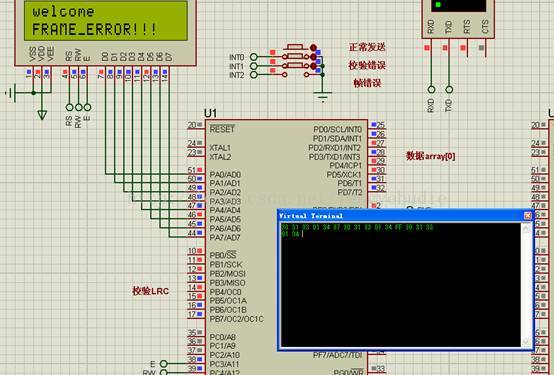The image size is (554, 375).
Task: Select the TXD terminal under the serial module
Action: click(449, 89)
